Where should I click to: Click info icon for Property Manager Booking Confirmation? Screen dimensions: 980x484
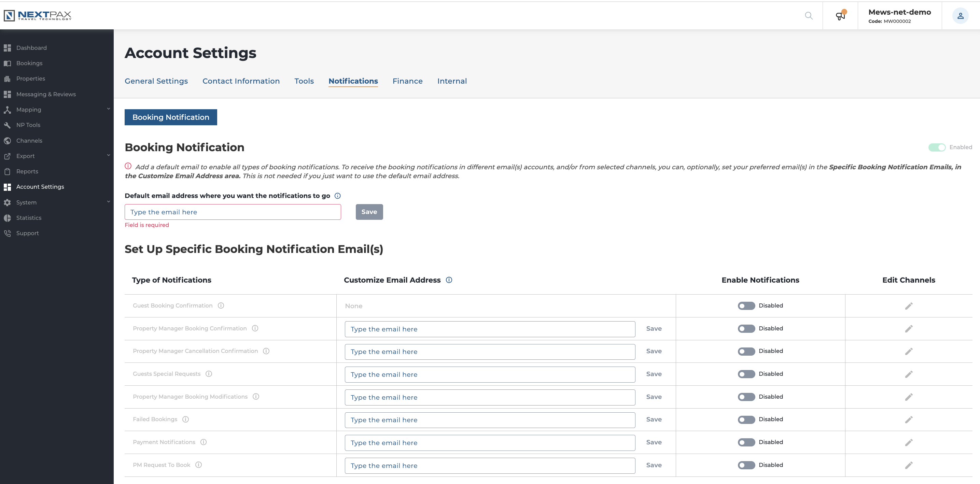255,328
